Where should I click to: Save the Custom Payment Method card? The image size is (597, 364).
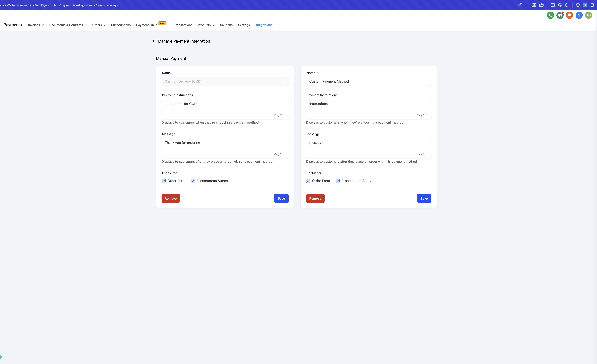click(x=424, y=198)
